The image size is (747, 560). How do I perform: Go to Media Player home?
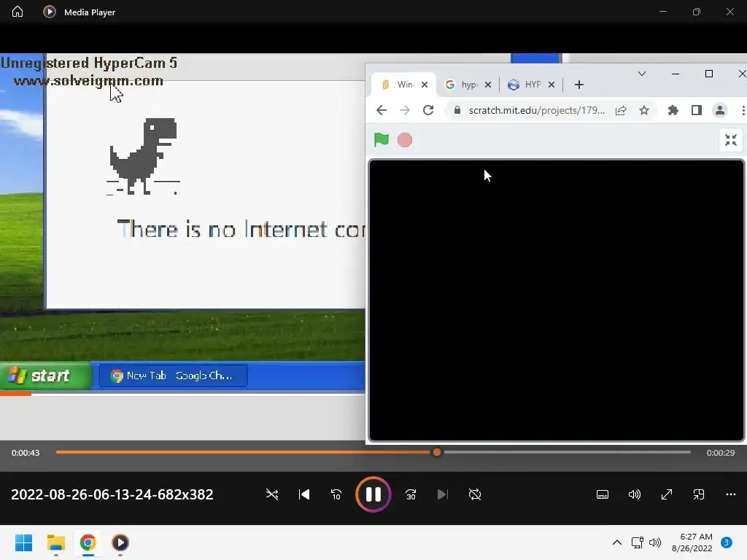(x=18, y=12)
